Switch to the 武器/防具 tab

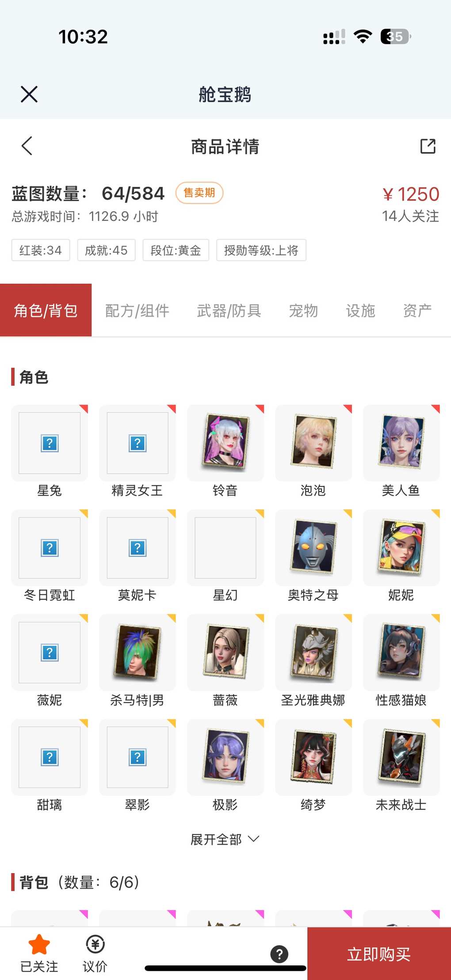229,311
